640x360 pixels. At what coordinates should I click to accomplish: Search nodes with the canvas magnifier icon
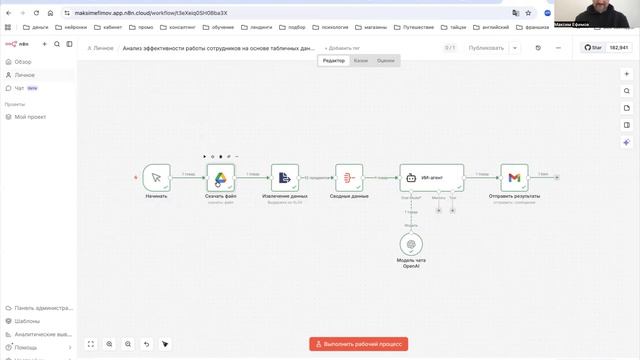[x=627, y=91]
